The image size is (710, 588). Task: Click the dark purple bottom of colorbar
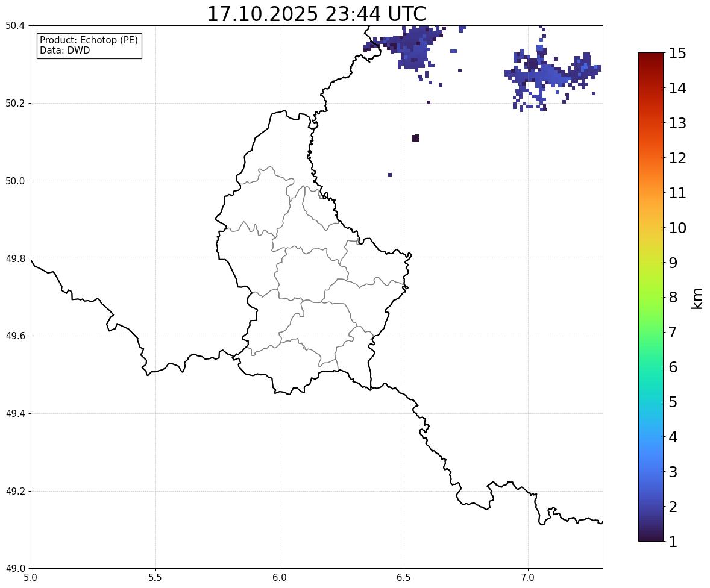coord(651,538)
